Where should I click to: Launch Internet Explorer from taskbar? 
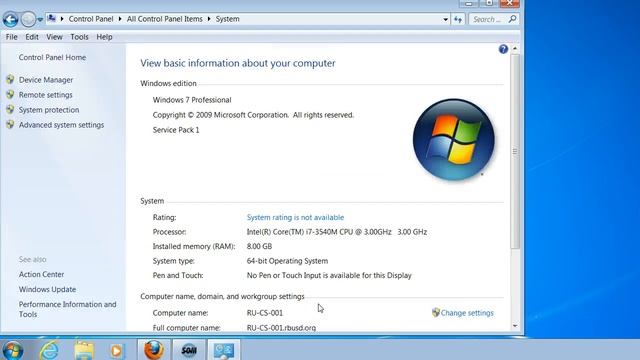(x=49, y=350)
